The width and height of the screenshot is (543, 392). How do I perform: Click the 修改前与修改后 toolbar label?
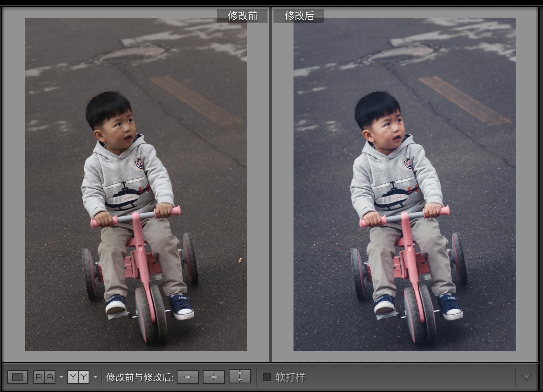[140, 377]
